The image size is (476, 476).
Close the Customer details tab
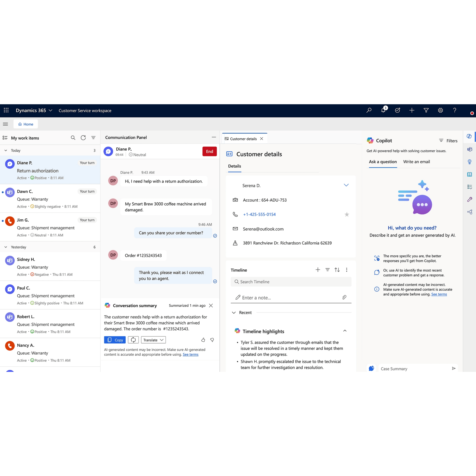pyautogui.click(x=262, y=139)
